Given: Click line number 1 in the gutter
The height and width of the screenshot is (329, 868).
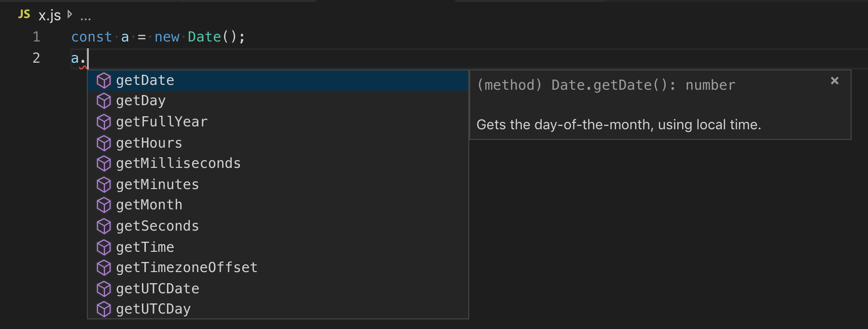Looking at the screenshot, I should click(x=36, y=37).
